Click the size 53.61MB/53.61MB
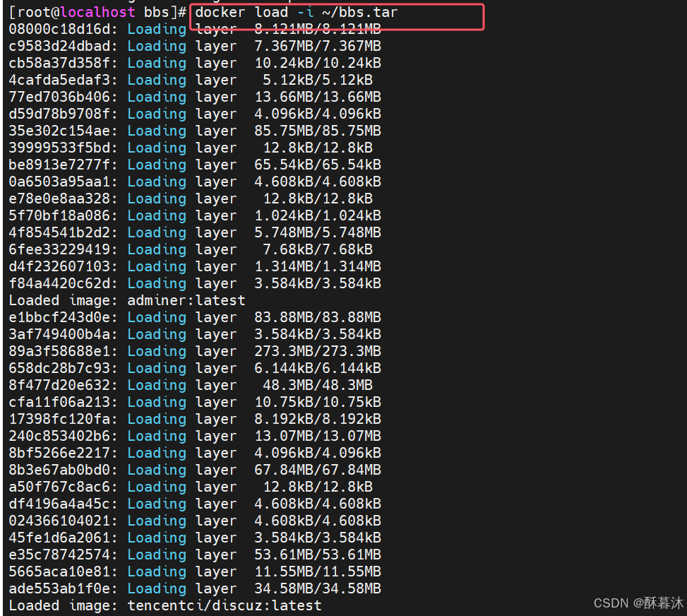Image resolution: width=687 pixels, height=616 pixels. 318,555
